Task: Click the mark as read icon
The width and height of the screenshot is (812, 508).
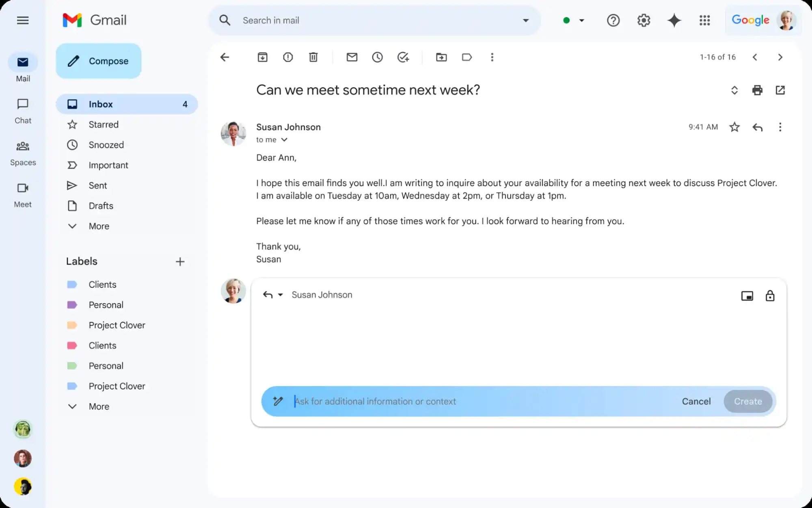Action: click(351, 57)
